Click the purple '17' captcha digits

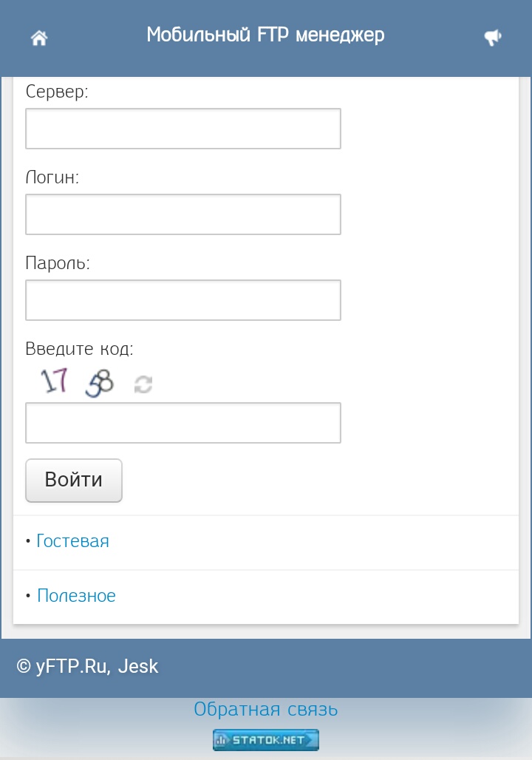[x=55, y=380]
